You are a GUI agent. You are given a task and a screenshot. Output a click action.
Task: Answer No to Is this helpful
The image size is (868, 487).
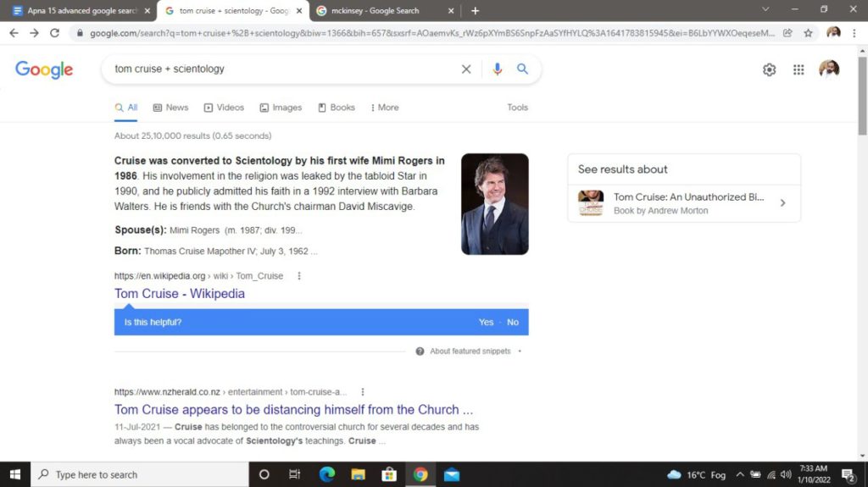pyautogui.click(x=513, y=322)
